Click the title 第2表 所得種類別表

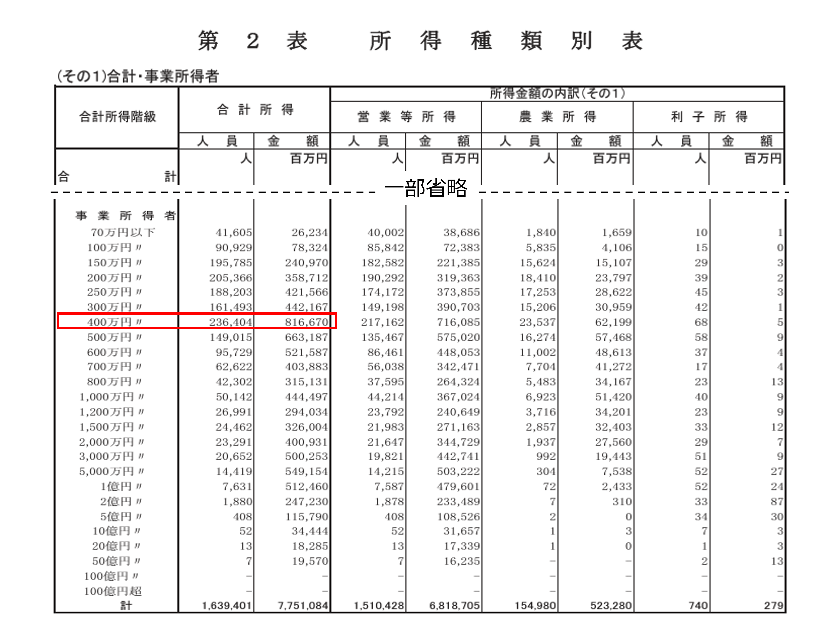coord(420,41)
